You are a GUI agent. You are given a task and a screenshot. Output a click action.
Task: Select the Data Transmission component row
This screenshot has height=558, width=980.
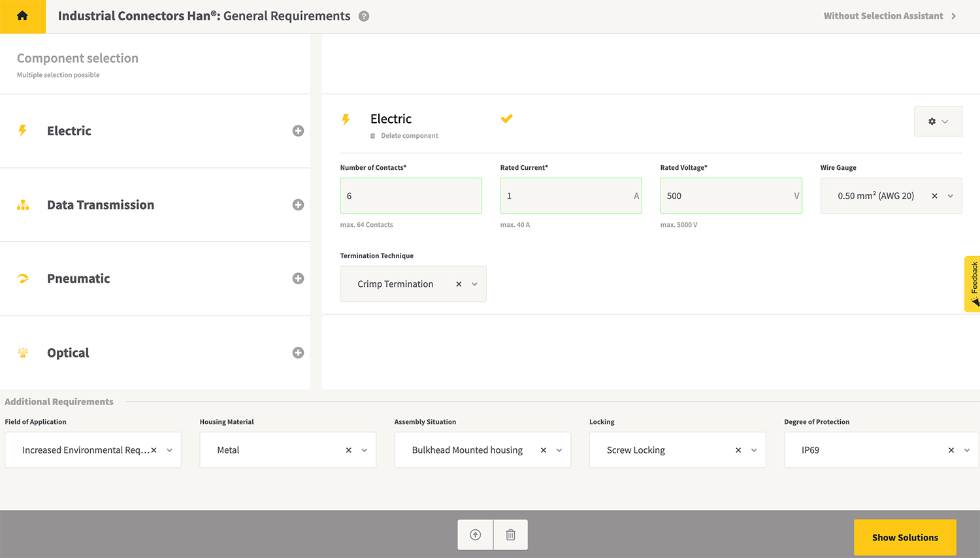101,205
